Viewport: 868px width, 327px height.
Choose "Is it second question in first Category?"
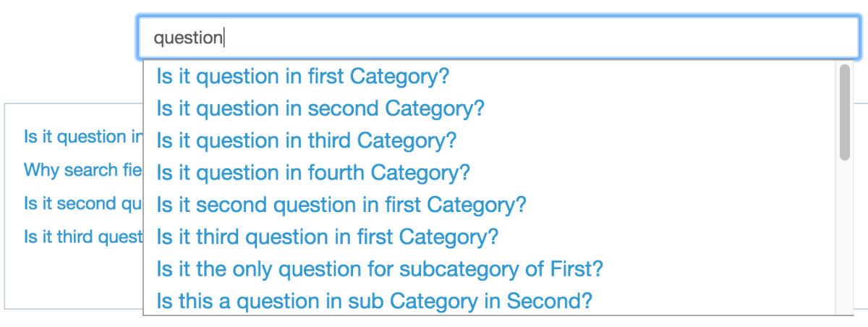pos(341,205)
